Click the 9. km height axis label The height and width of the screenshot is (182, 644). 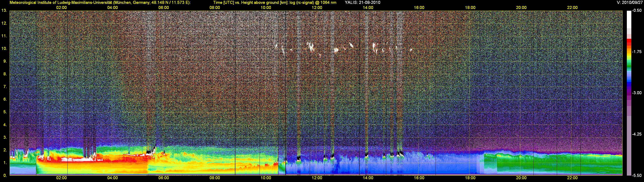(5, 61)
